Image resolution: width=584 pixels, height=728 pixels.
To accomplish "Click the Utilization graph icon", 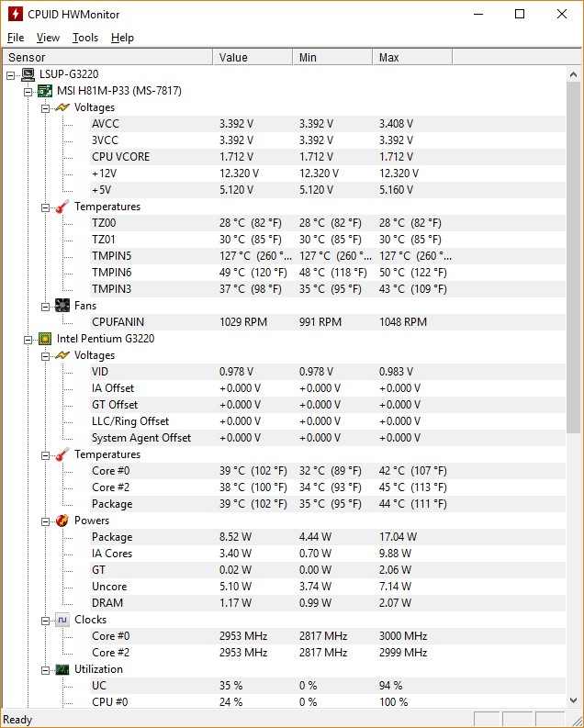I will 62,669.
